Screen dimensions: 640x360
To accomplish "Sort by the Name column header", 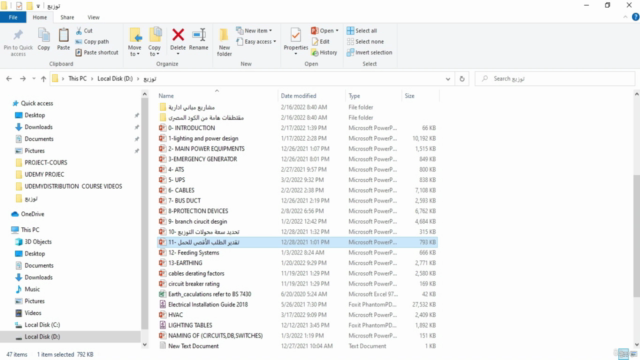I will 217,96.
